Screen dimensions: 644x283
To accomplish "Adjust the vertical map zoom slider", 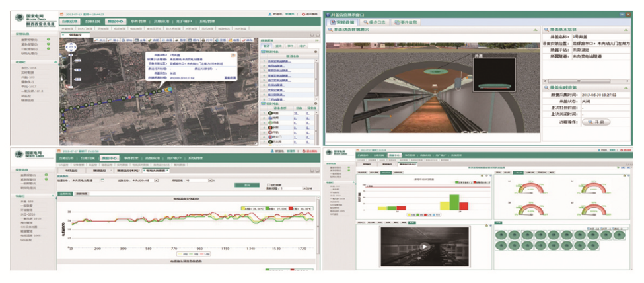I will point(71,70).
